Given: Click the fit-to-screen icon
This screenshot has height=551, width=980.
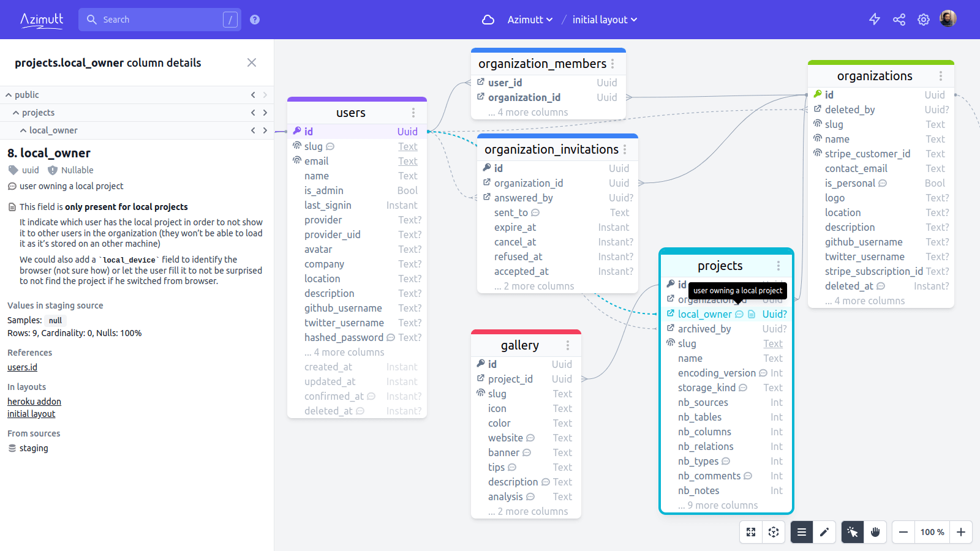Looking at the screenshot, I should pyautogui.click(x=751, y=532).
